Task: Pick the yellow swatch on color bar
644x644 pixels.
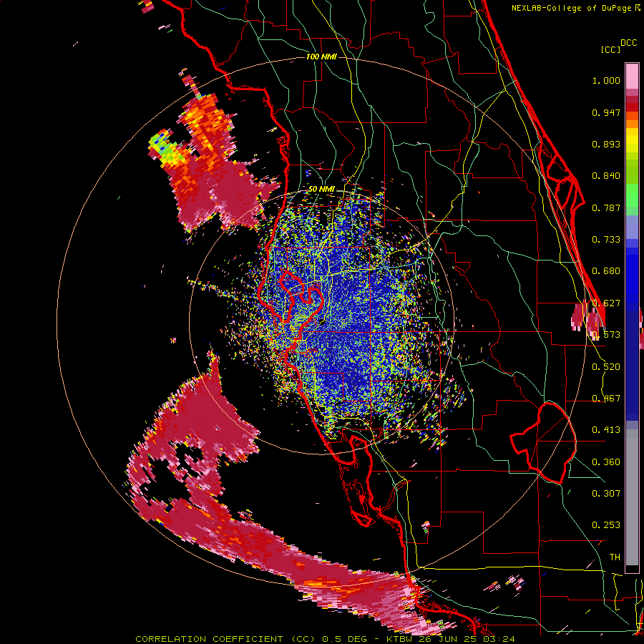Action: coord(632,140)
